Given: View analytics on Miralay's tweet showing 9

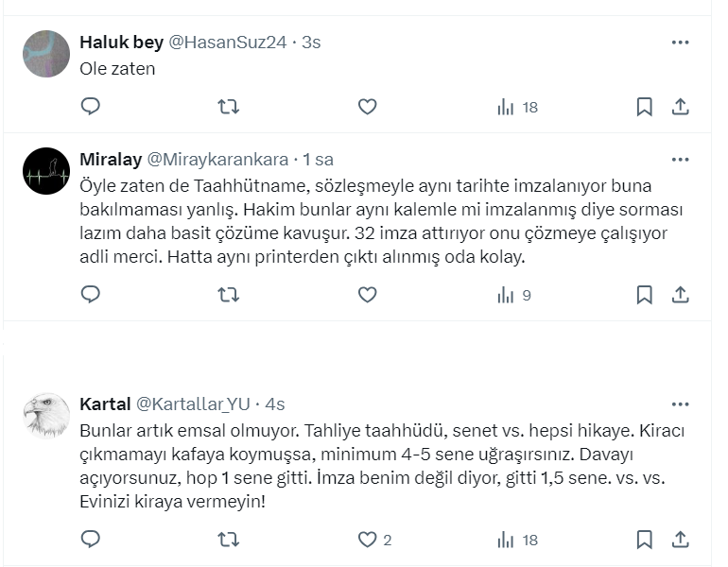Looking at the screenshot, I should click(x=515, y=295).
